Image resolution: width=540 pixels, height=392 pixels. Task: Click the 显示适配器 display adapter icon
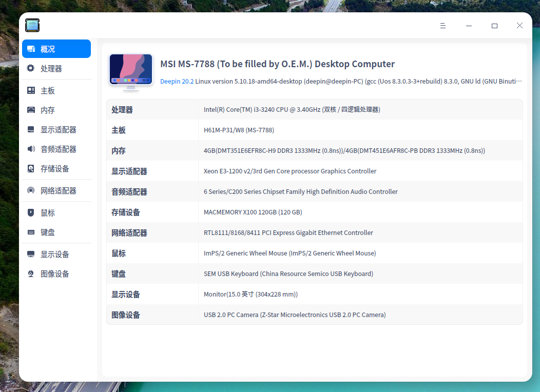coord(31,129)
